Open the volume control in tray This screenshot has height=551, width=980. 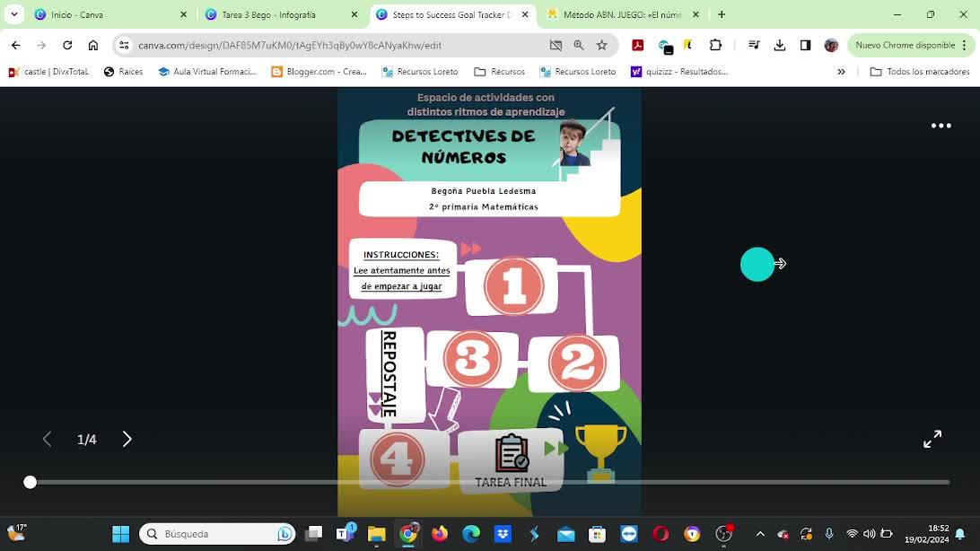pyautogui.click(x=869, y=534)
